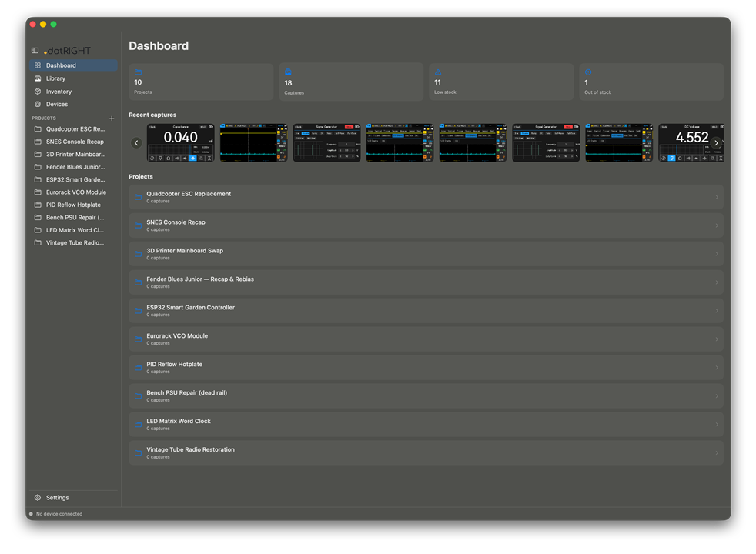This screenshot has width=756, height=554.
Task: Click folder icon of Eurorack VCO Module row
Action: click(x=139, y=339)
